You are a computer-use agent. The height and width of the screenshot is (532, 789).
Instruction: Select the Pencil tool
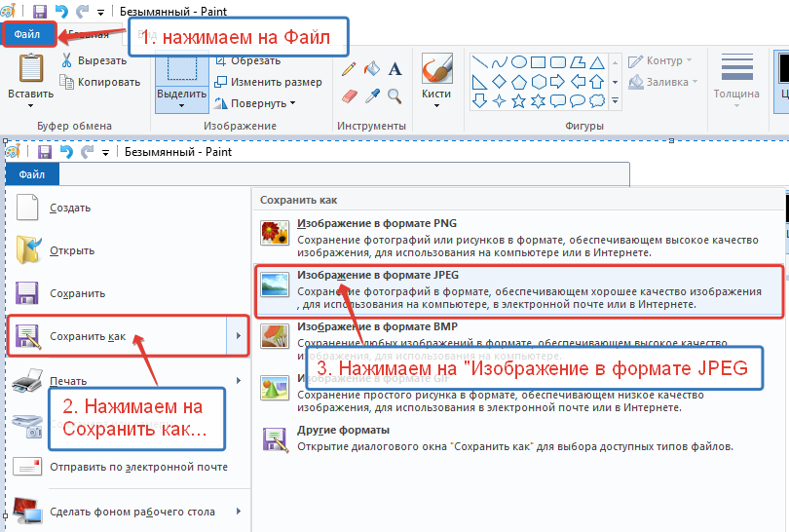pyautogui.click(x=349, y=68)
